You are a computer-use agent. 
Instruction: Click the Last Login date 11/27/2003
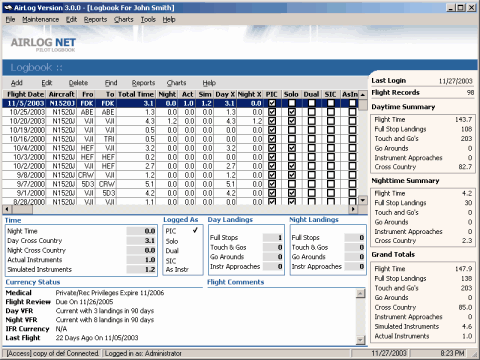coord(455,81)
